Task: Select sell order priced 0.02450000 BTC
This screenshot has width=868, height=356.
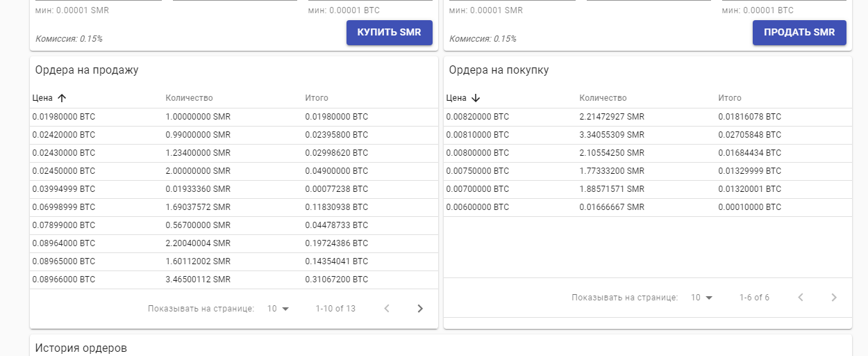Action: click(234, 171)
